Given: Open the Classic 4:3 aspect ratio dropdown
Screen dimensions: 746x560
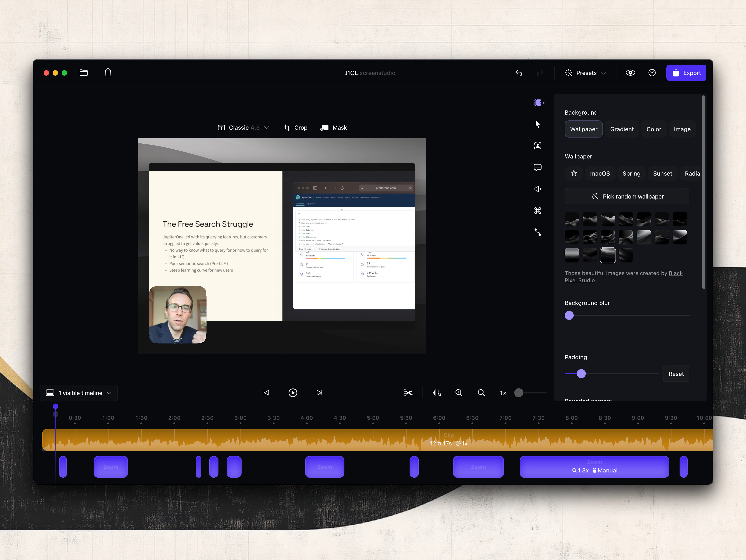Looking at the screenshot, I should pos(243,128).
